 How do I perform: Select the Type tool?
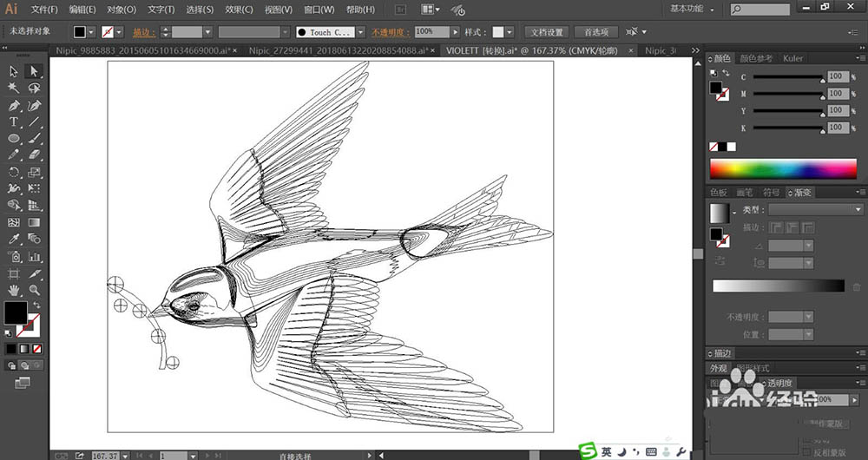(14, 122)
